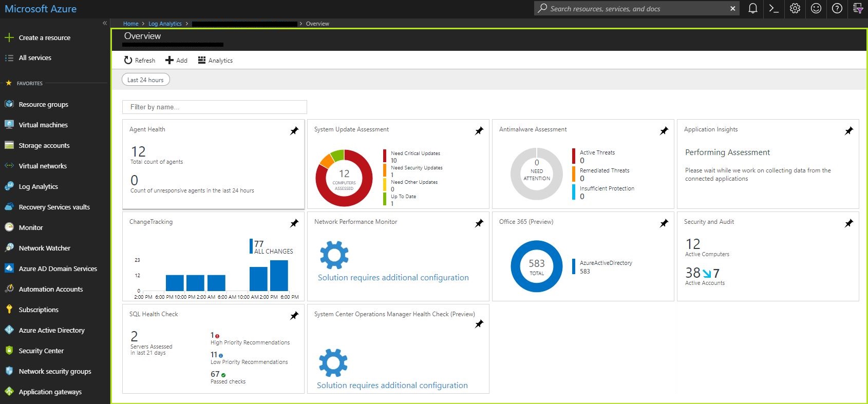This screenshot has width=868, height=404.
Task: Click the Operations Manager additional configuration link
Action: pos(392,386)
